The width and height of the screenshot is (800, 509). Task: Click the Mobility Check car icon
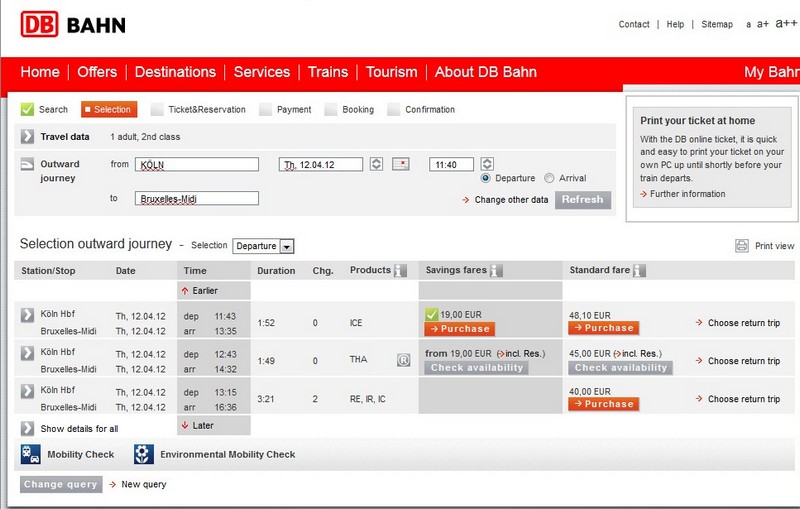point(31,454)
